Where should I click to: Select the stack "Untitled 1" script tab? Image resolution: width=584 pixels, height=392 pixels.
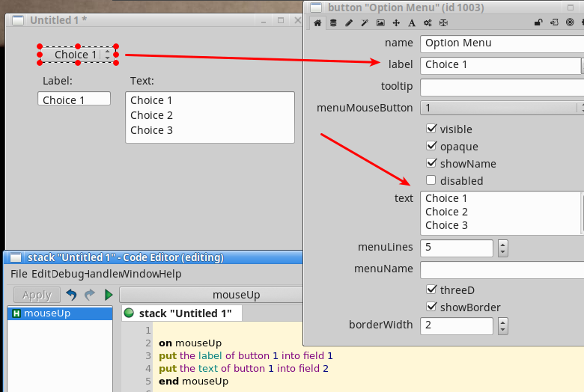(x=181, y=313)
